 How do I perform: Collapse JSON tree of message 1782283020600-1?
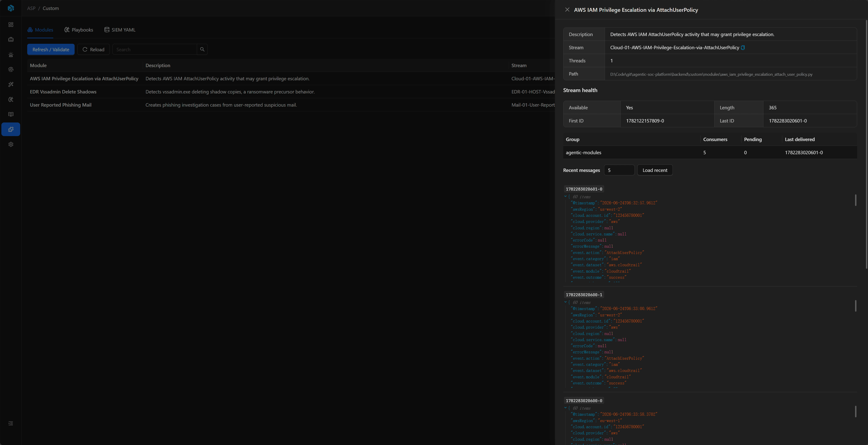[566, 302]
